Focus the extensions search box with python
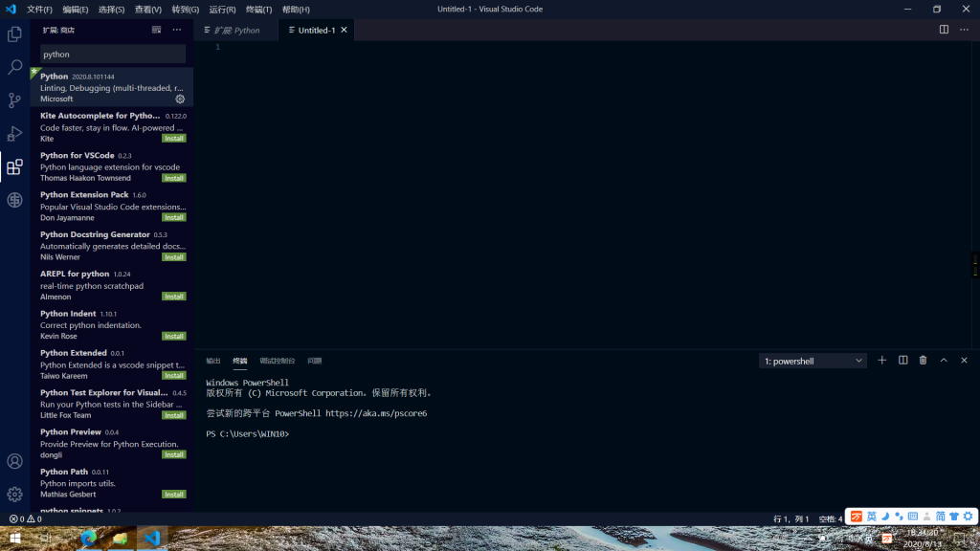This screenshot has height=551, width=980. [113, 55]
